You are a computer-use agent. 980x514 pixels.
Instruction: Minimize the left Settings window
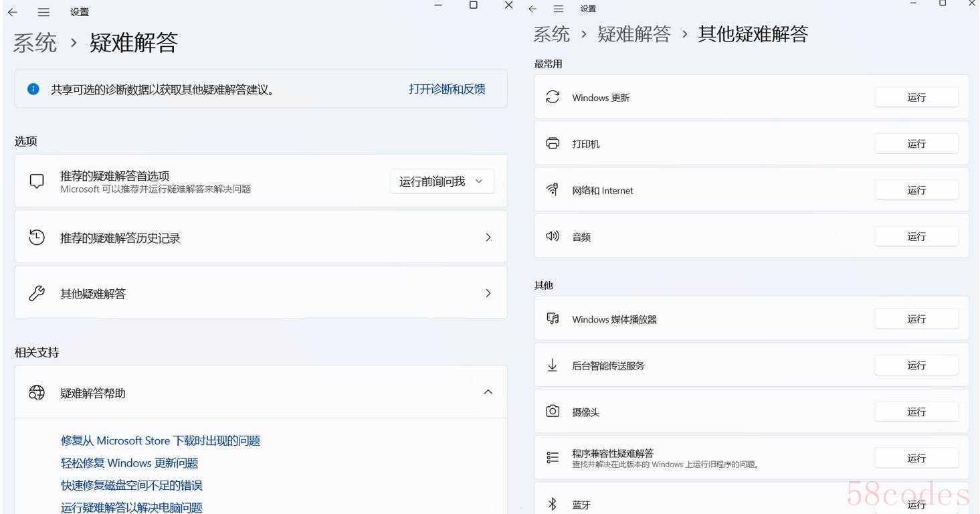438,5
